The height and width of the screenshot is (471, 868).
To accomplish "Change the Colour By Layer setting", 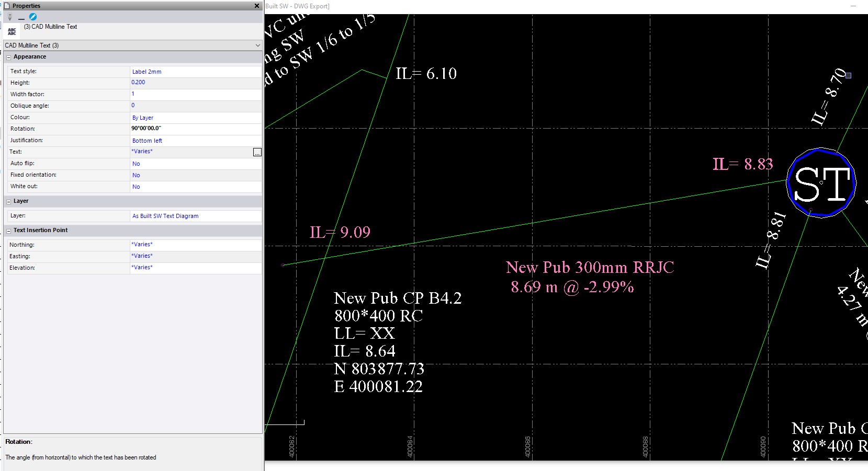I will 196,118.
